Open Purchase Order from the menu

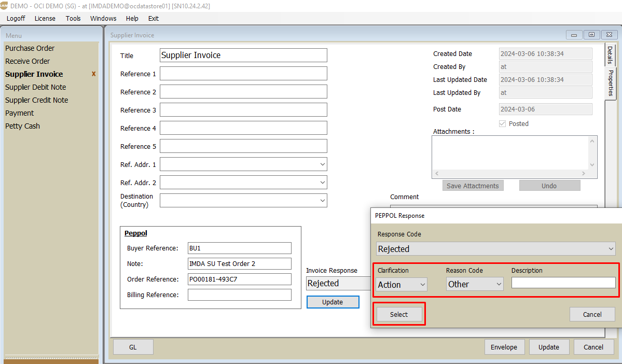point(30,48)
